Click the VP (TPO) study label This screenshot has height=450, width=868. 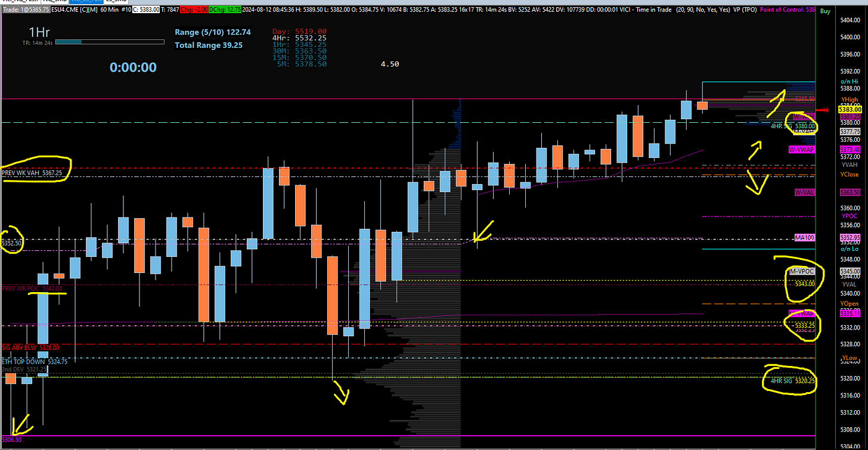[745, 10]
